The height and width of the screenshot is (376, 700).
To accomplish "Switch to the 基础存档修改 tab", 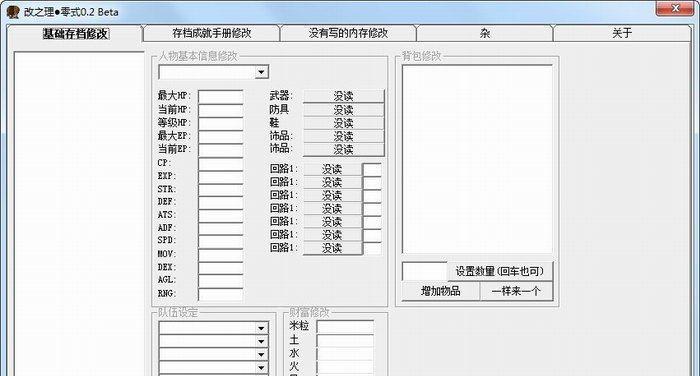I will (75, 33).
